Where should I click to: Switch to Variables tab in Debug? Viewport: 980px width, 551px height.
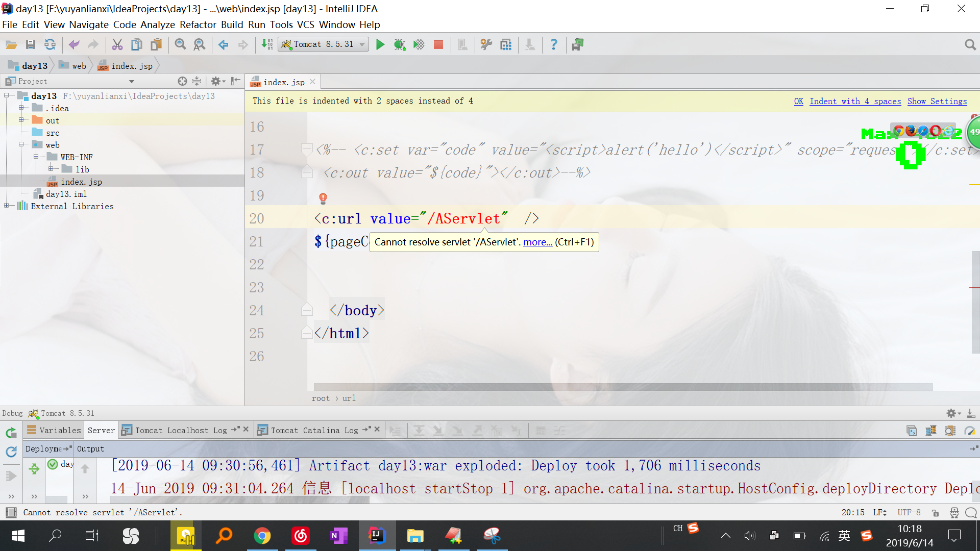pos(54,430)
